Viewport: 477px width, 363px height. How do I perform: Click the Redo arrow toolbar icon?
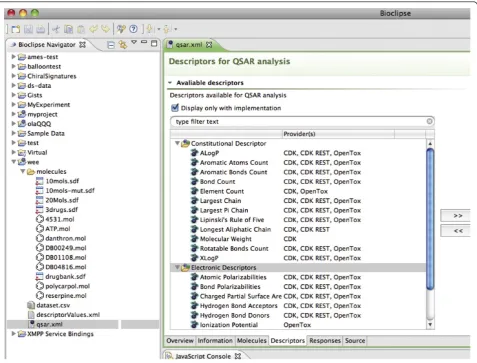[x=105, y=29]
